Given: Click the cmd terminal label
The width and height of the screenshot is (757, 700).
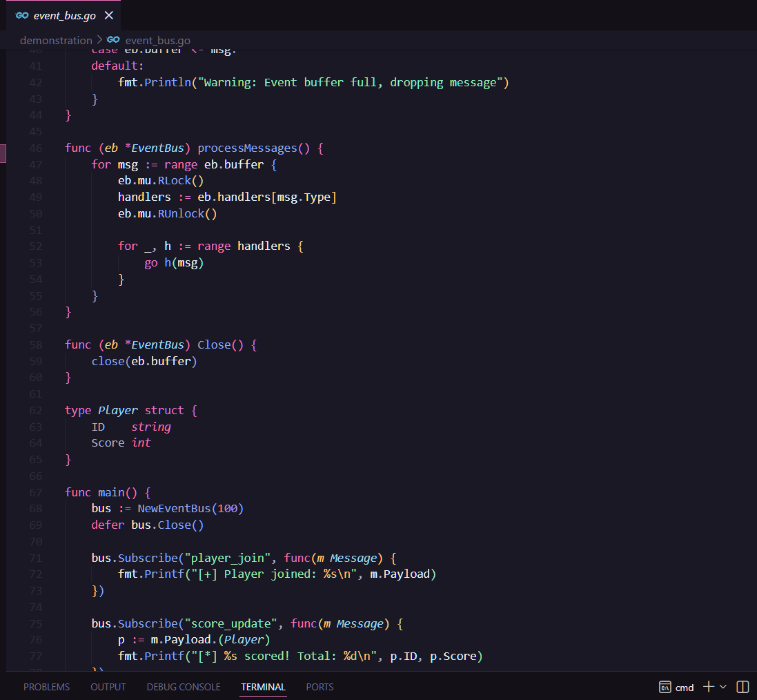Looking at the screenshot, I should pos(685,688).
